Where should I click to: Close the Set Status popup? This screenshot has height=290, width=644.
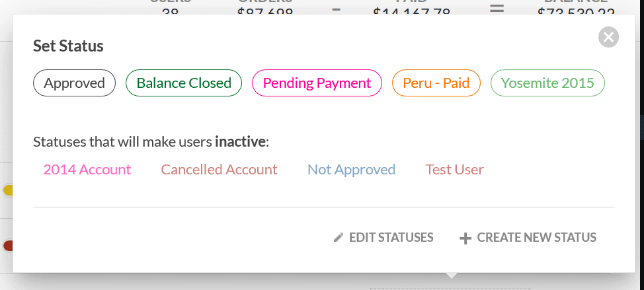point(608,37)
